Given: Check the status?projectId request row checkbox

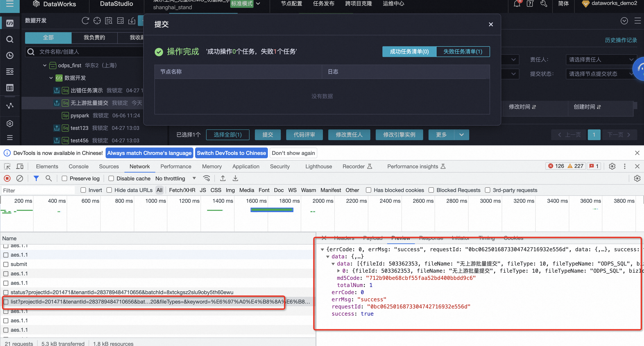Looking at the screenshot, I should click(x=6, y=292).
